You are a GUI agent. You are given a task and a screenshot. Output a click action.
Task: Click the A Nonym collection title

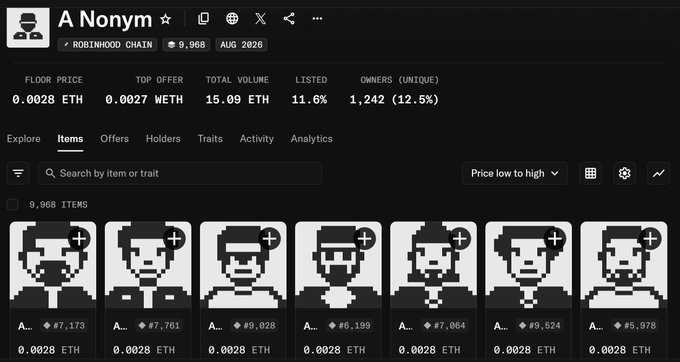click(x=105, y=20)
